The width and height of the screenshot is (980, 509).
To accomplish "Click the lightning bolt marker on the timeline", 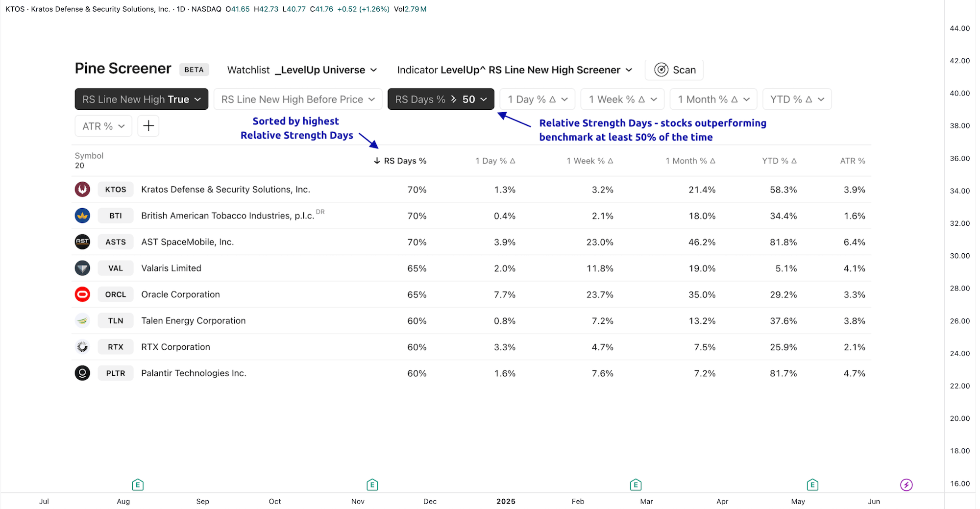I will pos(907,485).
